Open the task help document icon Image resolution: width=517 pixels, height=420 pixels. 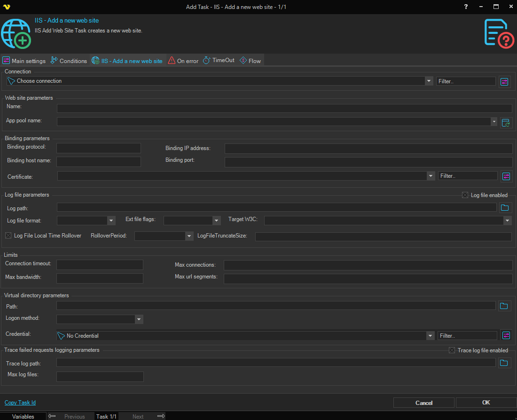click(x=499, y=33)
